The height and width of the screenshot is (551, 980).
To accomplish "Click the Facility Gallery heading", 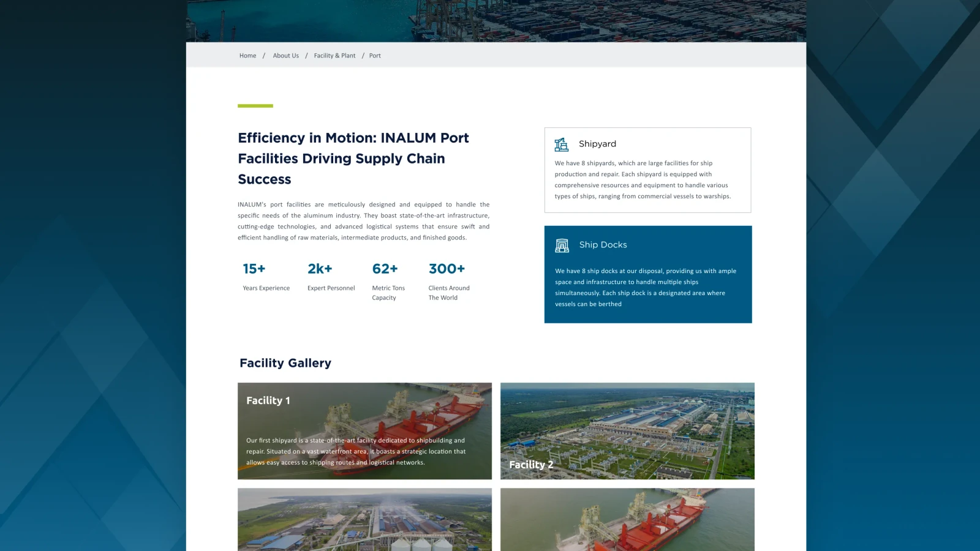I will [285, 363].
